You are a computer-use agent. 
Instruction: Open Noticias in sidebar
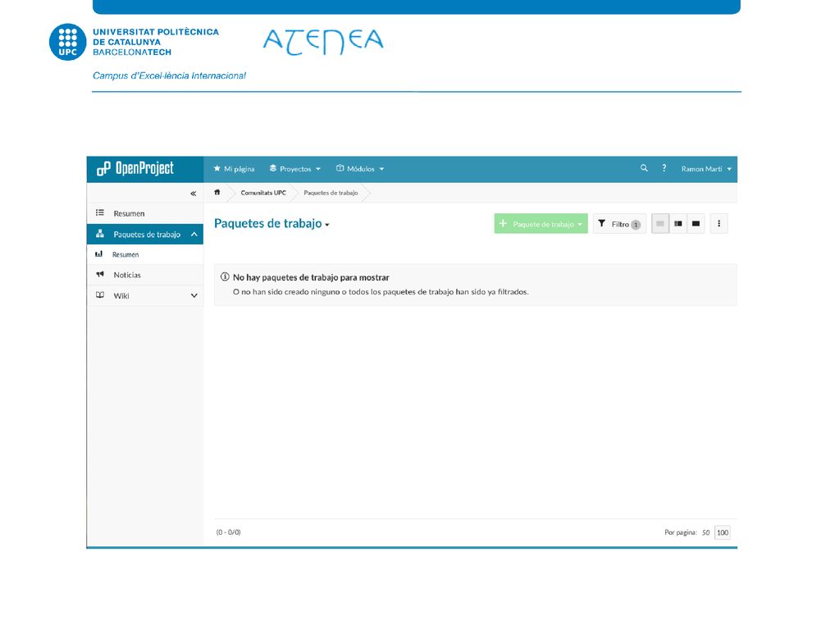click(x=145, y=275)
